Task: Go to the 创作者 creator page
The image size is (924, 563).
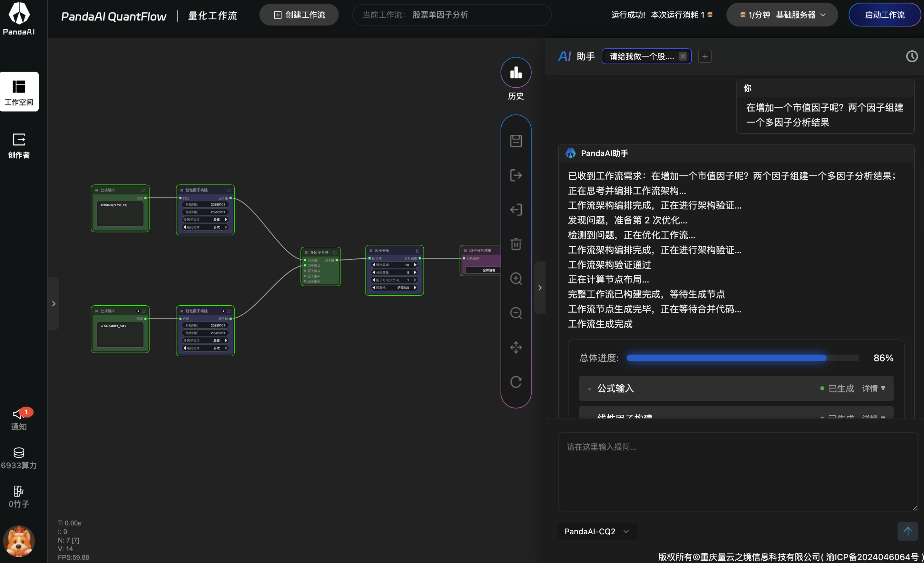Action: [19, 146]
